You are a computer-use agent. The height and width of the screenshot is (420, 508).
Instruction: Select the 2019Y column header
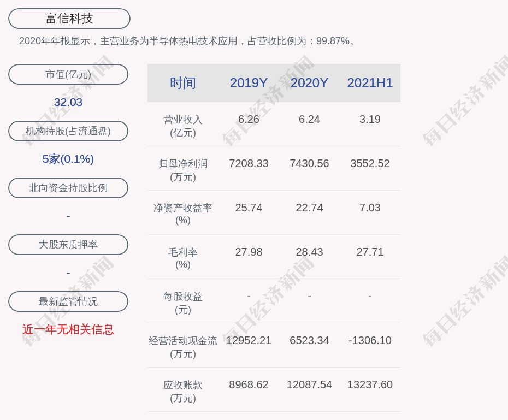pos(249,83)
